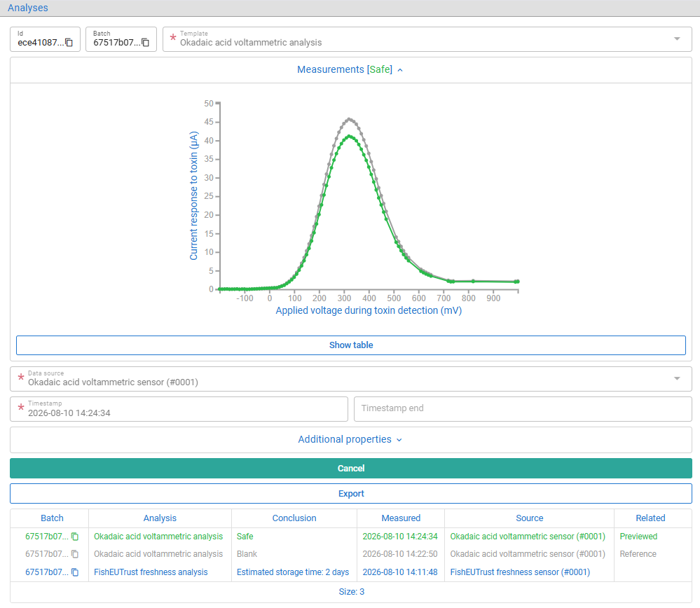Cancel the analysis form

[351, 469]
